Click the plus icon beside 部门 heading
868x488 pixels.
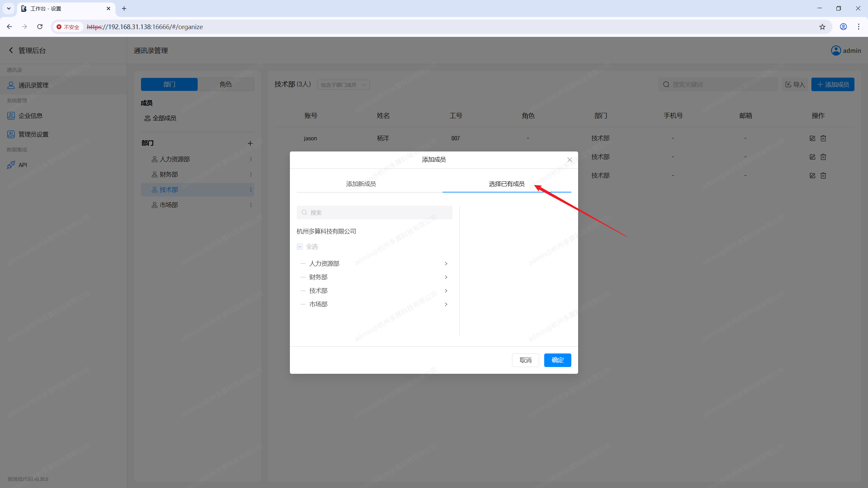click(x=250, y=143)
